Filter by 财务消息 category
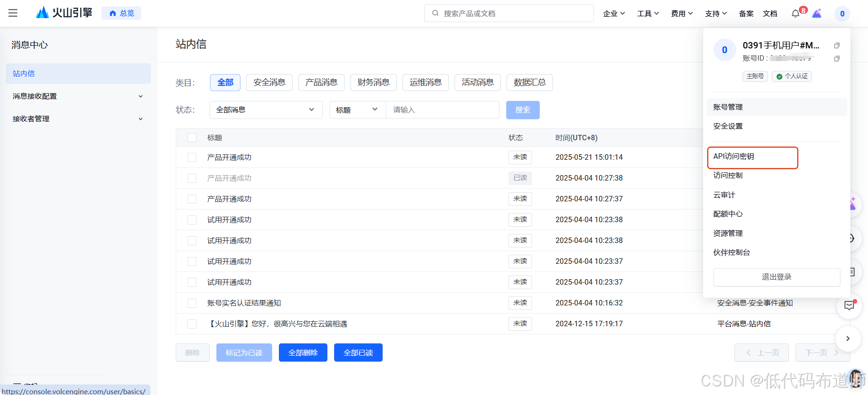 click(374, 82)
